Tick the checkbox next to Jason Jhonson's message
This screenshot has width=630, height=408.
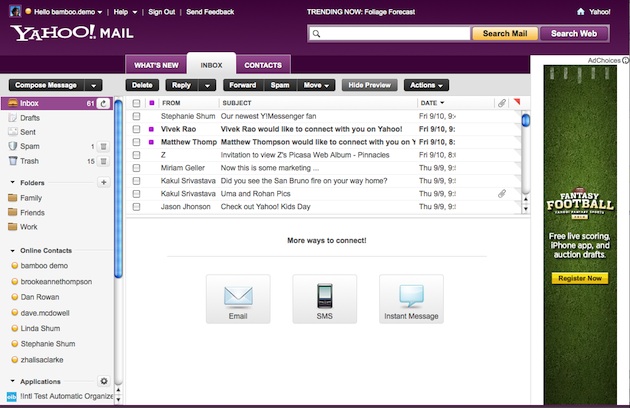(x=136, y=207)
